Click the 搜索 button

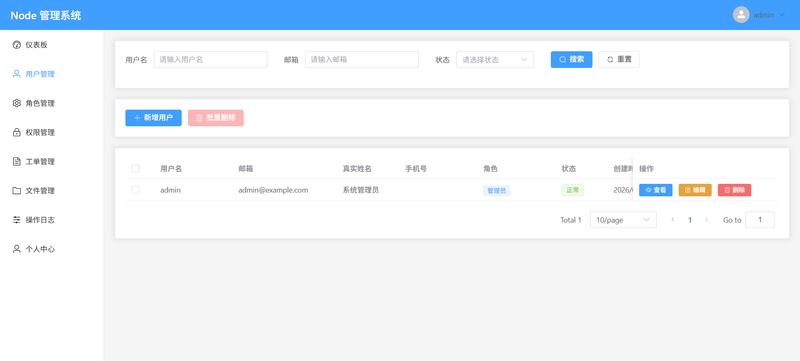pos(571,60)
